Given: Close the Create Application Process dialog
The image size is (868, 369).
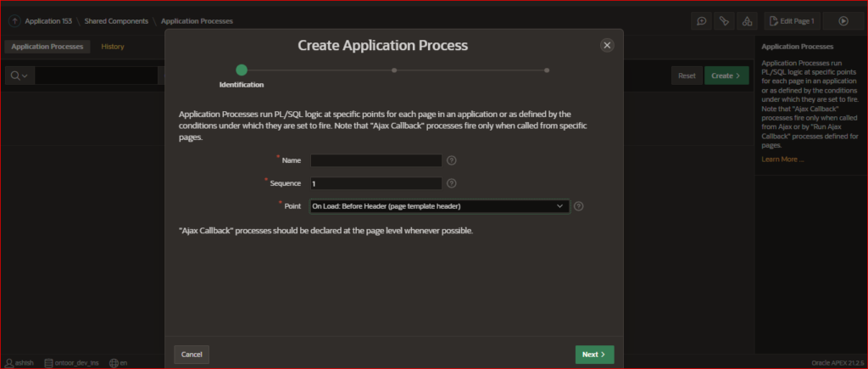Looking at the screenshot, I should tap(606, 45).
